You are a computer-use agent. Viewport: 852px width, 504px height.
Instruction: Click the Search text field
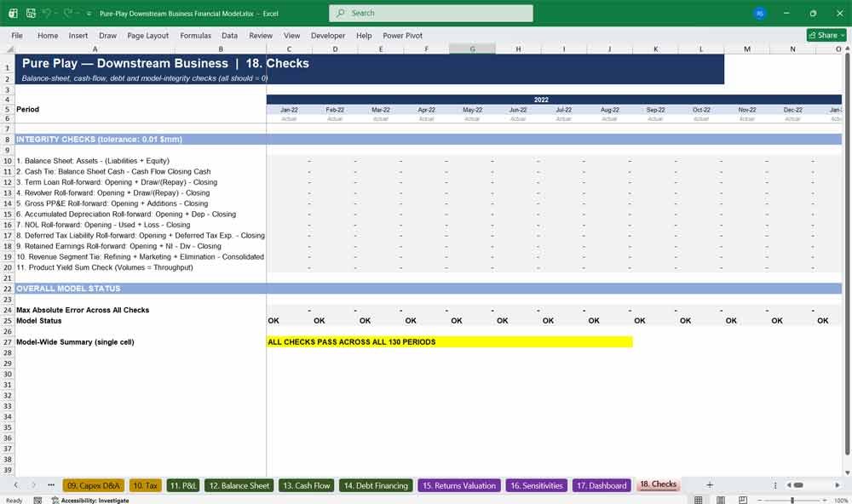[x=431, y=13]
